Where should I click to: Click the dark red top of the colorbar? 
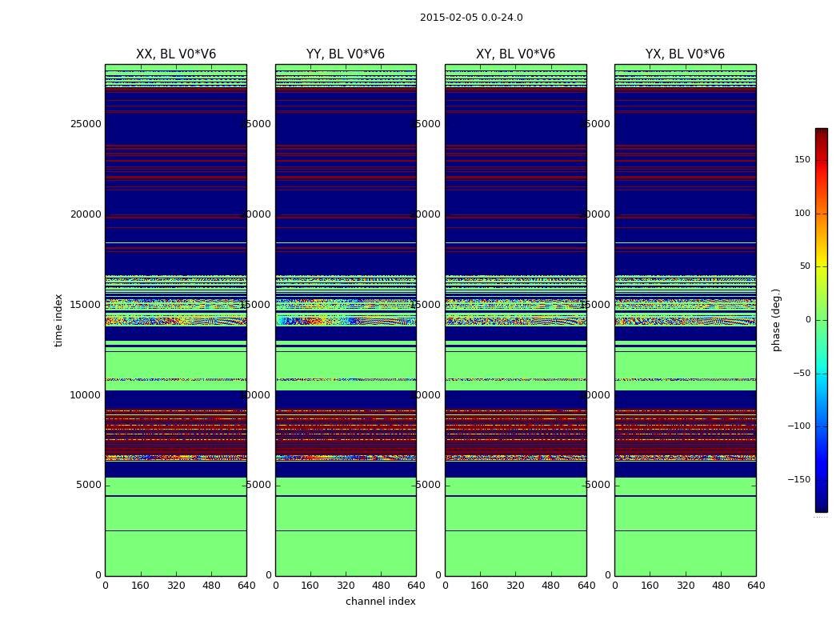pos(821,133)
